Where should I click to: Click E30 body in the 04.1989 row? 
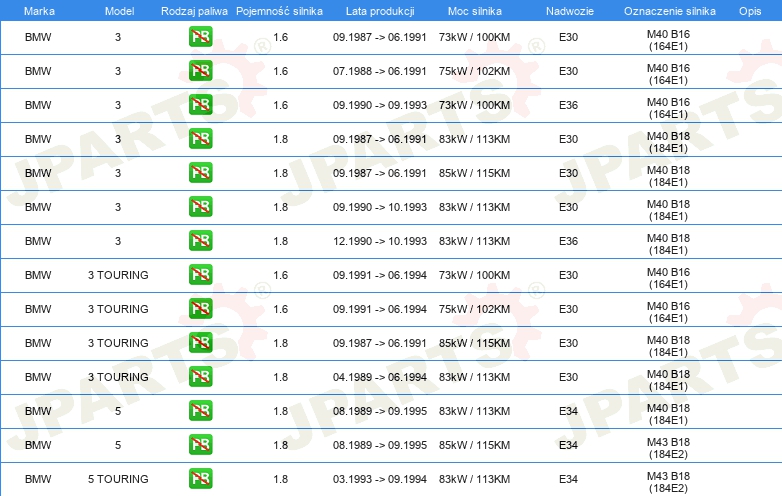click(x=569, y=377)
